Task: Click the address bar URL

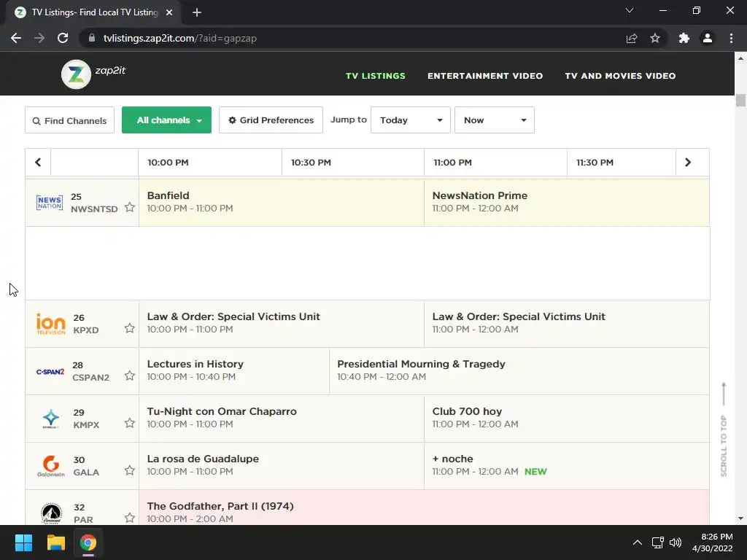Action: pyautogui.click(x=180, y=38)
